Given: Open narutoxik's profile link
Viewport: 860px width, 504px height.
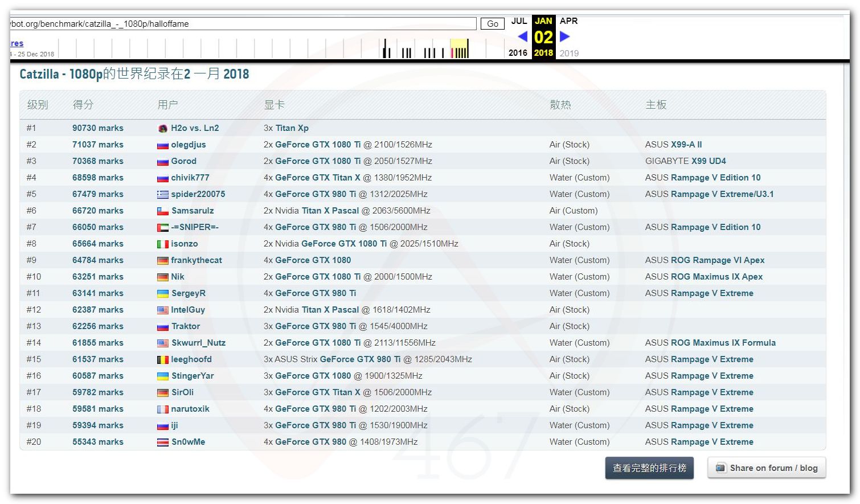Looking at the screenshot, I should 190,409.
